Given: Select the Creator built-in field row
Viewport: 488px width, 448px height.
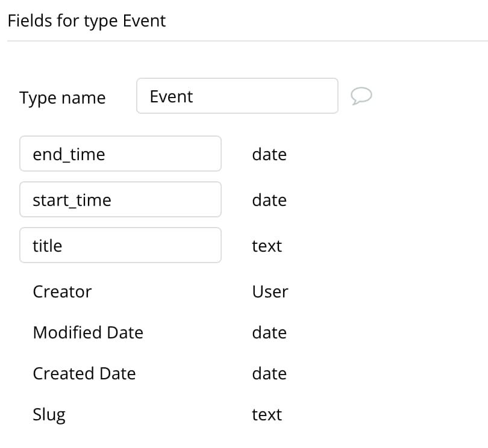Looking at the screenshot, I should (x=160, y=292).
